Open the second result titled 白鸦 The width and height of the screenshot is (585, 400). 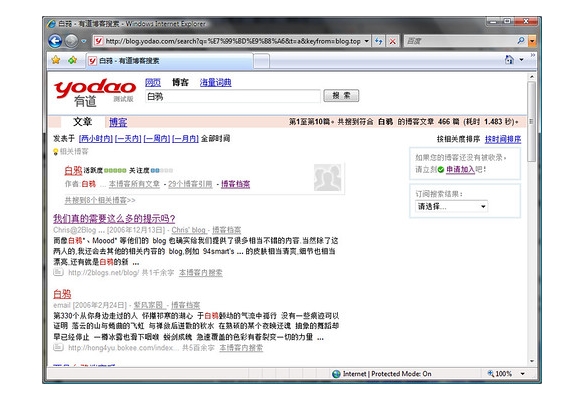[x=62, y=294]
